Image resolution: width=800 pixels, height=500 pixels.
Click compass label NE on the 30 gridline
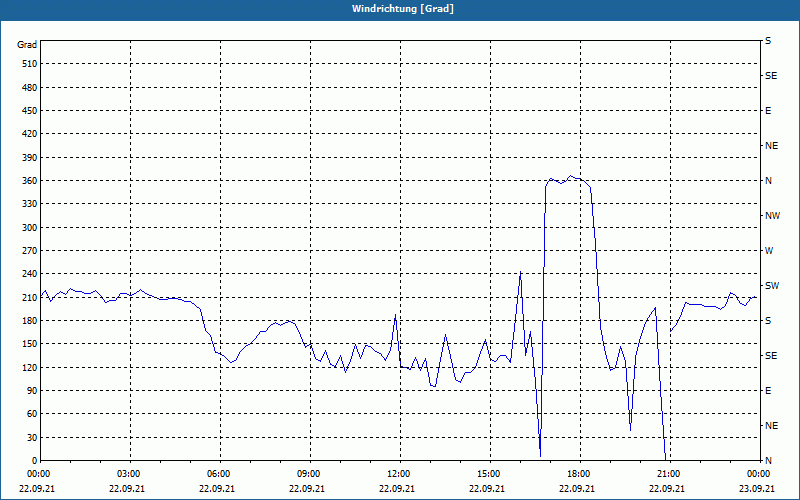pyautogui.click(x=771, y=426)
